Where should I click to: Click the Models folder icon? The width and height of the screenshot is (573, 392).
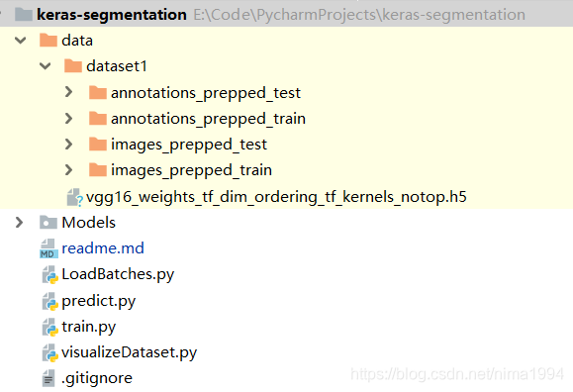click(x=48, y=223)
